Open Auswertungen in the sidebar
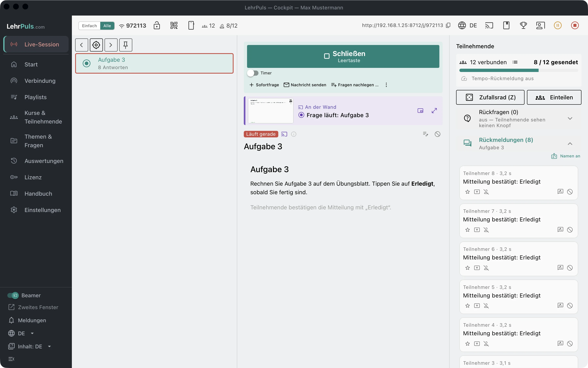Viewport: 588px width, 368px height. coord(36,161)
